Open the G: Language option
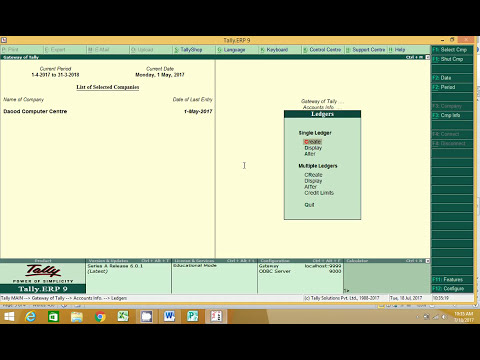 click(237, 50)
